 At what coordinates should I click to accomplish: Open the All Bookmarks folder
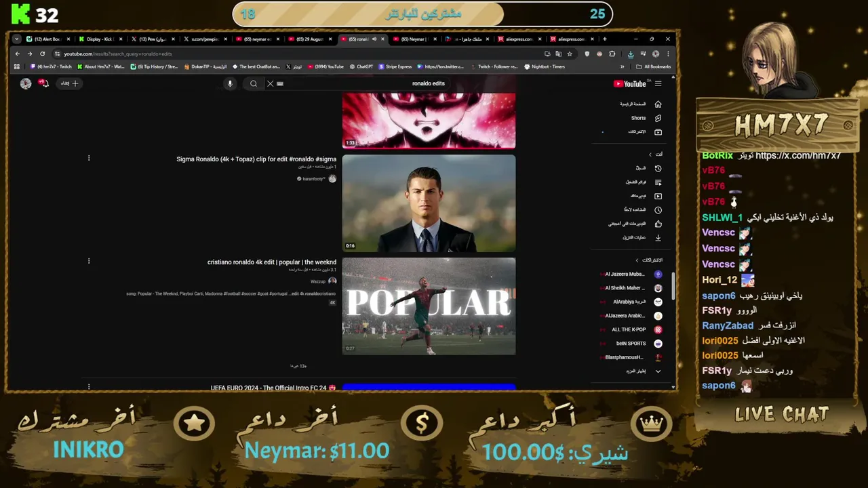[654, 66]
